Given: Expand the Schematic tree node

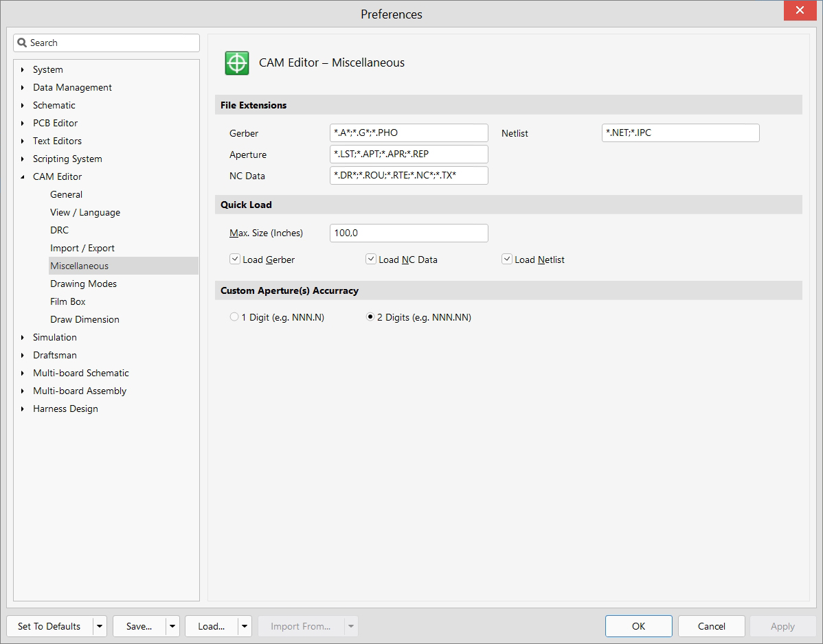Looking at the screenshot, I should tap(23, 106).
